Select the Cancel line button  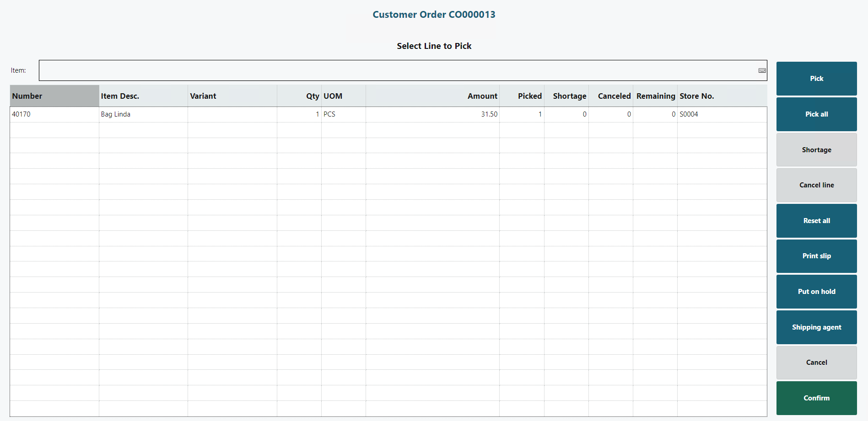click(816, 185)
